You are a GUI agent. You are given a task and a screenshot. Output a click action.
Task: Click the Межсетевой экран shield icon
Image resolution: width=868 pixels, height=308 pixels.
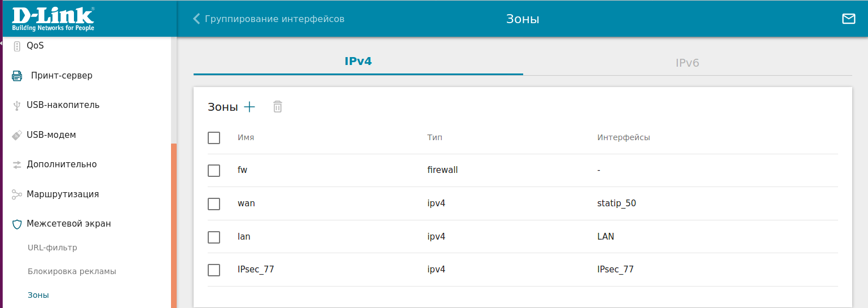(17, 224)
